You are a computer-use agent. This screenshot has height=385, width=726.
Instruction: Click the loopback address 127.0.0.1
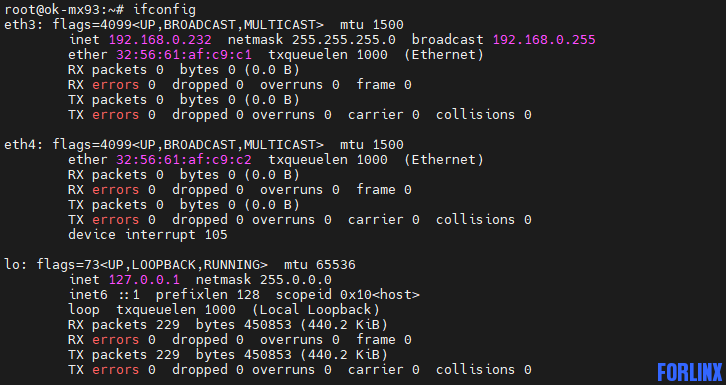point(144,279)
